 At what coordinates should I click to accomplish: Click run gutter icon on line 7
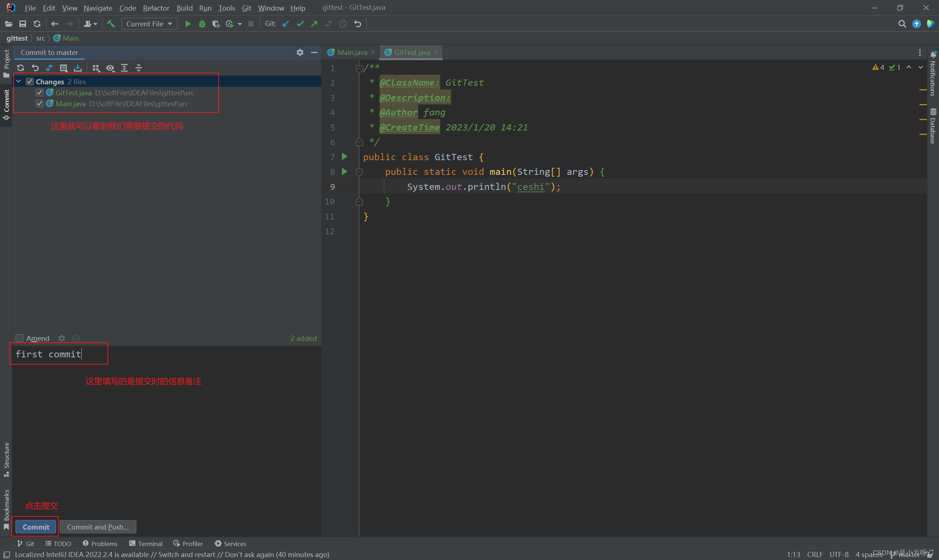pyautogui.click(x=344, y=156)
